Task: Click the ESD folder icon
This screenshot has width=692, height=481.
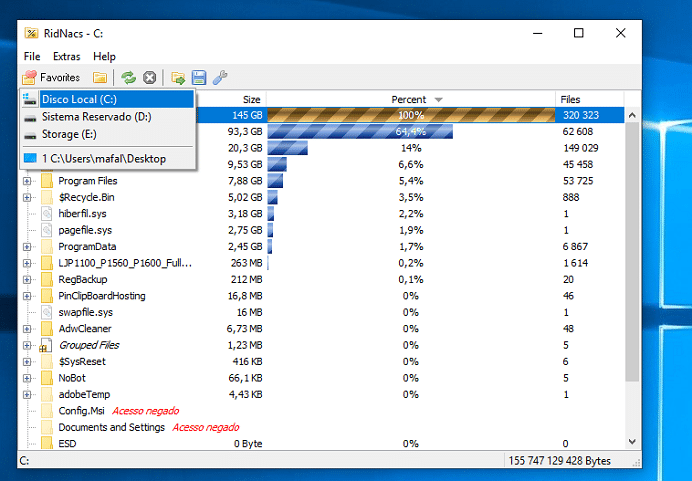Action: (47, 443)
